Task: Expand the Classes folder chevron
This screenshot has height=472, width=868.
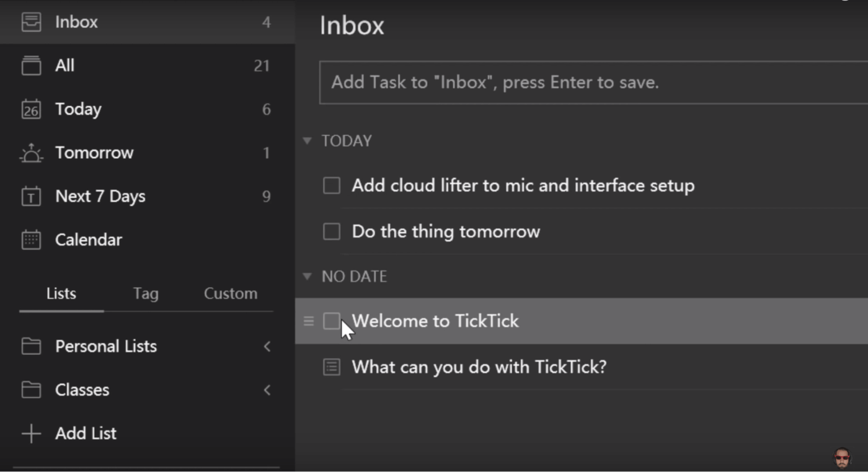Action: 267,390
